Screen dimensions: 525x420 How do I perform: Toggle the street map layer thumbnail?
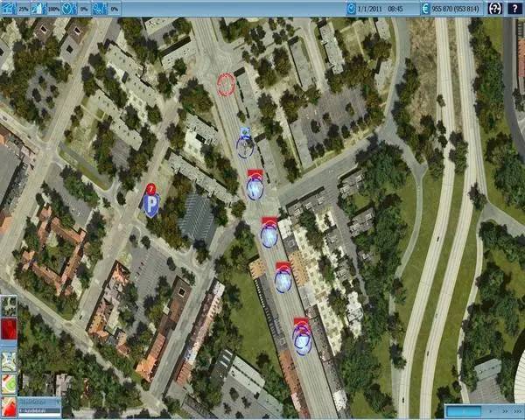click(x=8, y=358)
